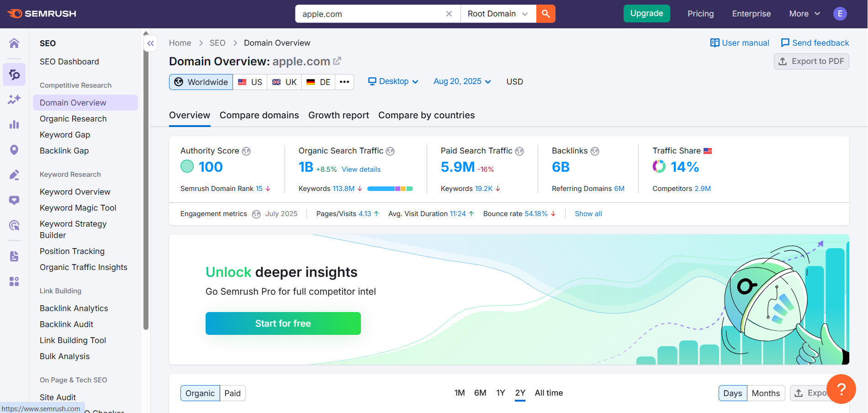
Task: Switch chart granularity to Months
Action: pos(766,393)
